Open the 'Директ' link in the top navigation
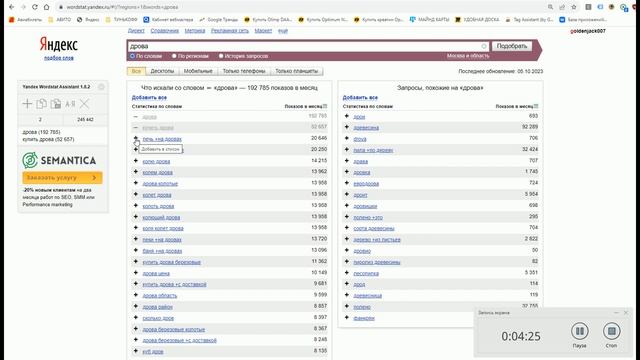This screenshot has height=360, width=640. point(136,31)
